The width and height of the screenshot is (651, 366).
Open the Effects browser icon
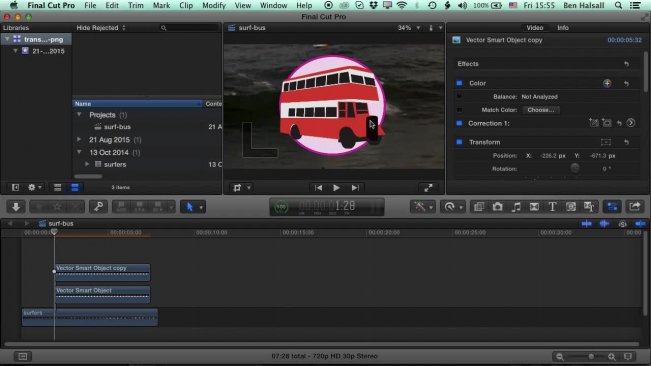(x=479, y=207)
